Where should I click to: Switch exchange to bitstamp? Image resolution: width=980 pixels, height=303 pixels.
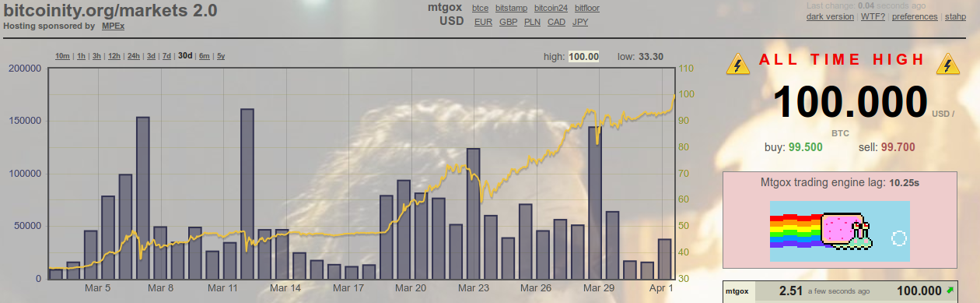tap(511, 8)
